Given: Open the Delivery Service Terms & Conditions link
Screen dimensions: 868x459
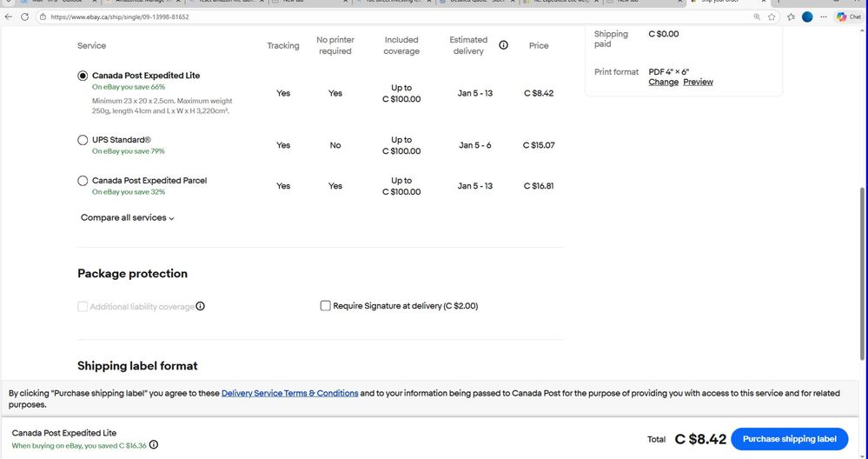Looking at the screenshot, I should 289,393.
